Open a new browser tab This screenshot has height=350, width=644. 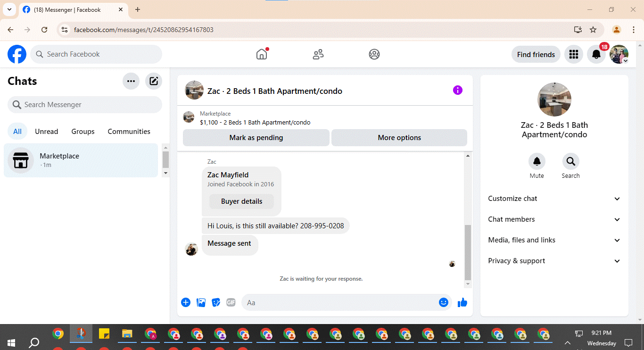(138, 9)
